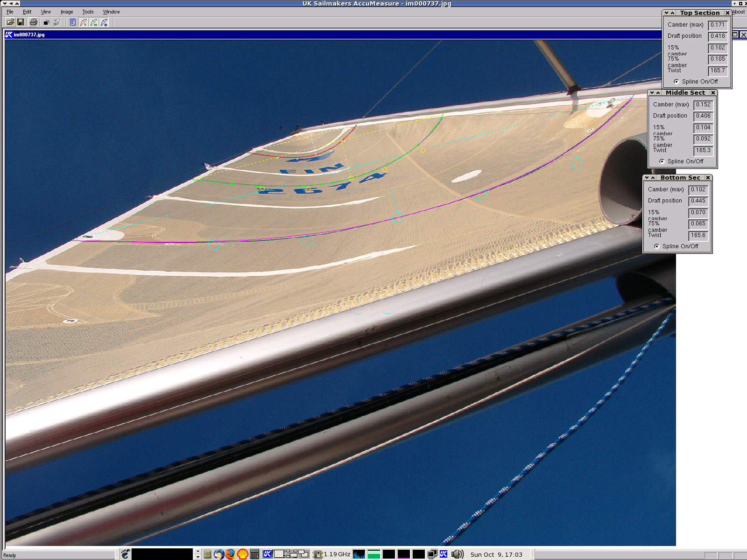Viewport: 747px width, 560px height.
Task: Close the Bottom Sec panel
Action: [708, 178]
